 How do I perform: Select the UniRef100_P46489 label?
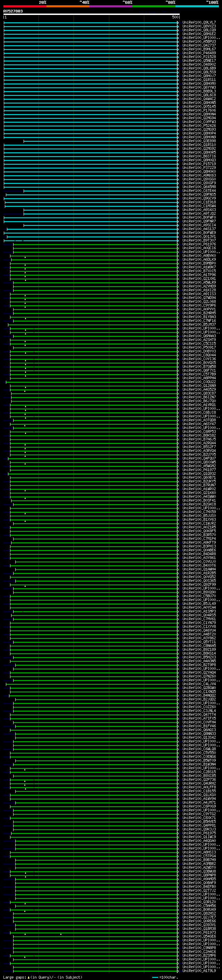199,53
